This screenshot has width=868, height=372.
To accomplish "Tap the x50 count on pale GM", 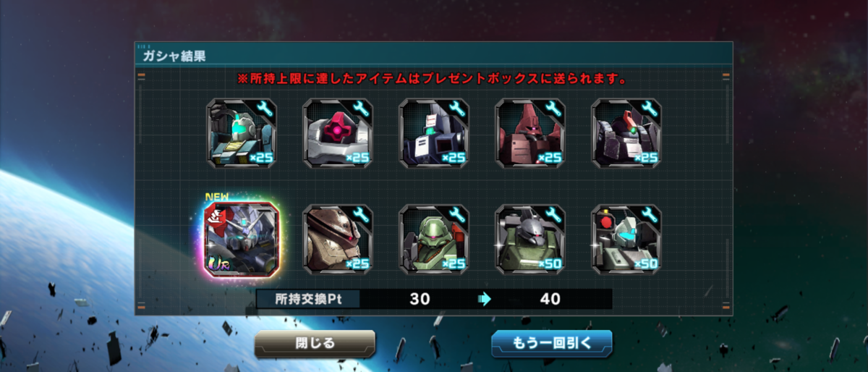I will (x=645, y=264).
